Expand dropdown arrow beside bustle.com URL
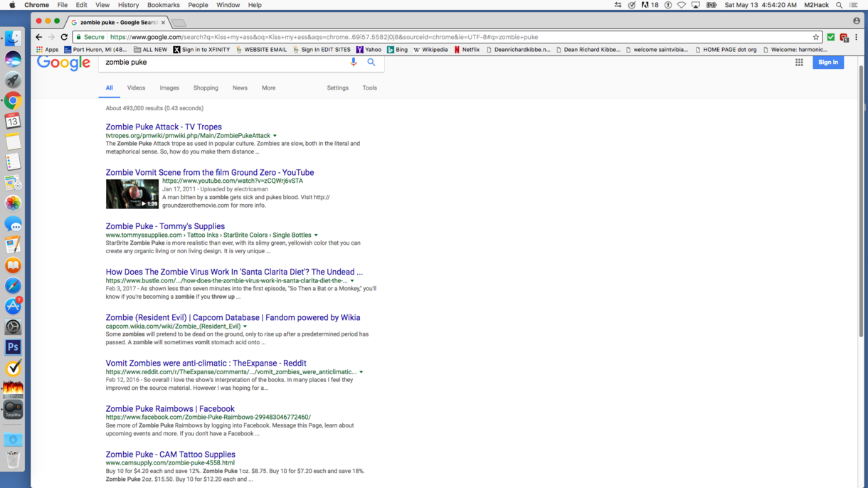The image size is (868, 488). click(352, 281)
